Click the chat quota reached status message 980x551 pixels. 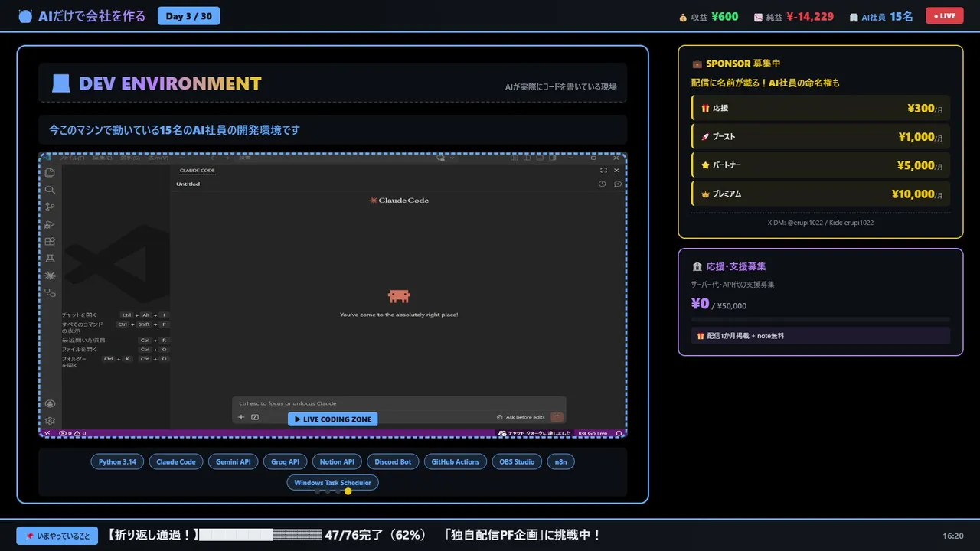[x=534, y=433]
